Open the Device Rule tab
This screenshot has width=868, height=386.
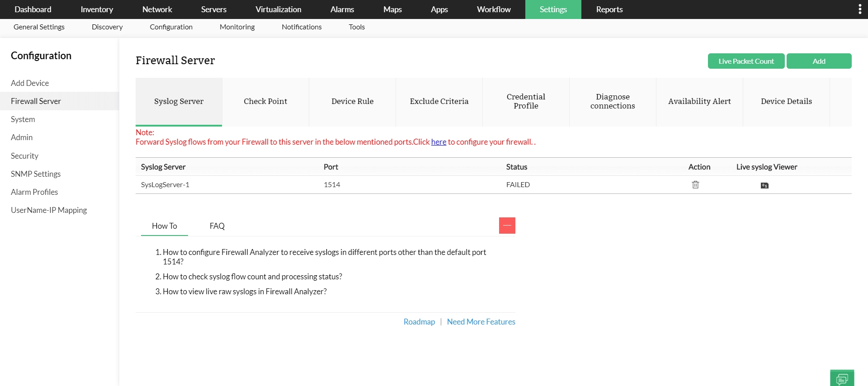tap(352, 102)
